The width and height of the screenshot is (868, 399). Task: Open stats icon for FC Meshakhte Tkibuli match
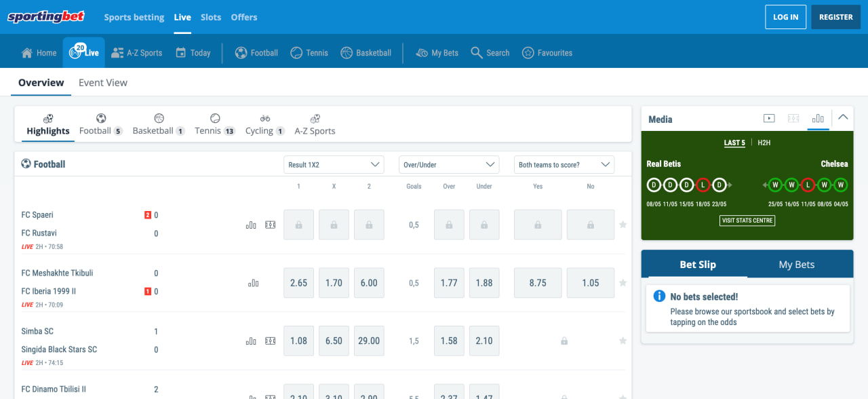254,283
